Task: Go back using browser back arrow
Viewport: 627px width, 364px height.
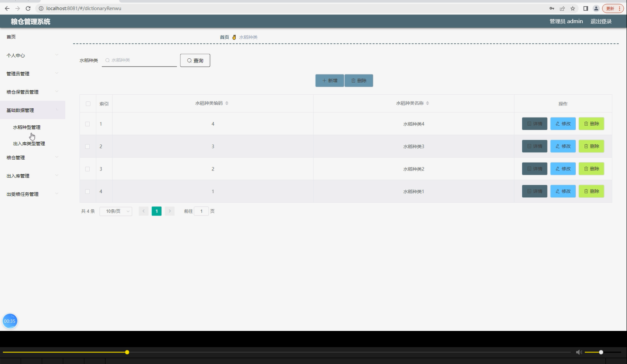Action: (7, 8)
